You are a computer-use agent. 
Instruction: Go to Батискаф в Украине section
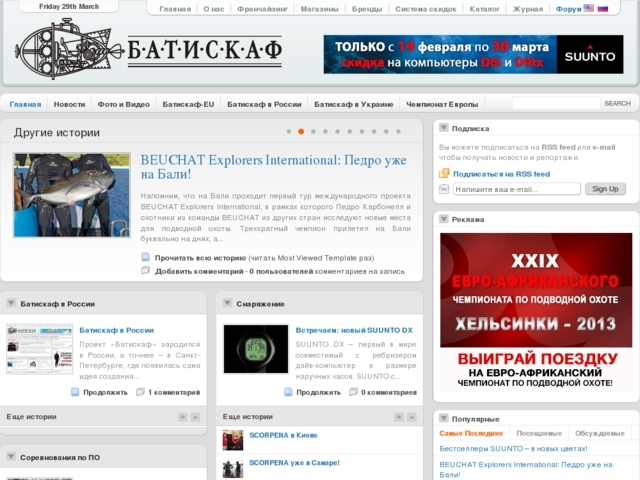(353, 104)
